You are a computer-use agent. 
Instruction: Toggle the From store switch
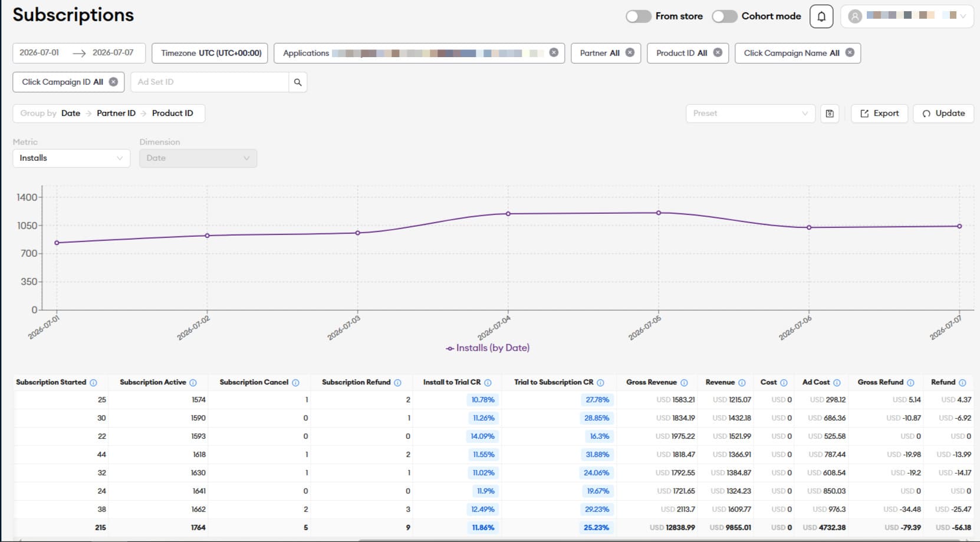click(x=639, y=16)
